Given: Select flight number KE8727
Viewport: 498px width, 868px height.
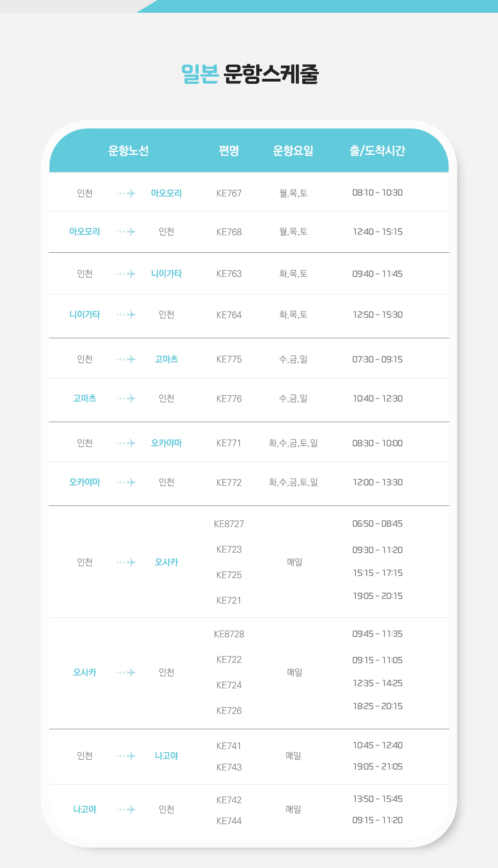Looking at the screenshot, I should point(229,524).
